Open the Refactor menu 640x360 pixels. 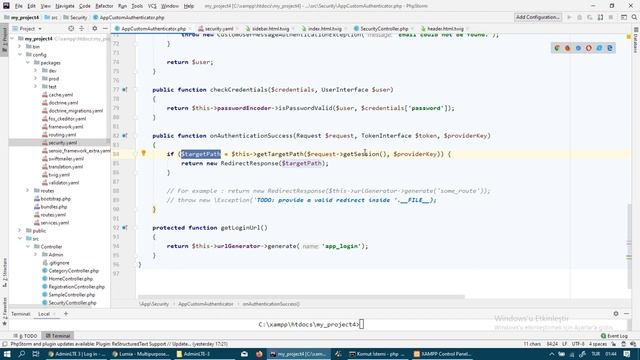[104, 6]
